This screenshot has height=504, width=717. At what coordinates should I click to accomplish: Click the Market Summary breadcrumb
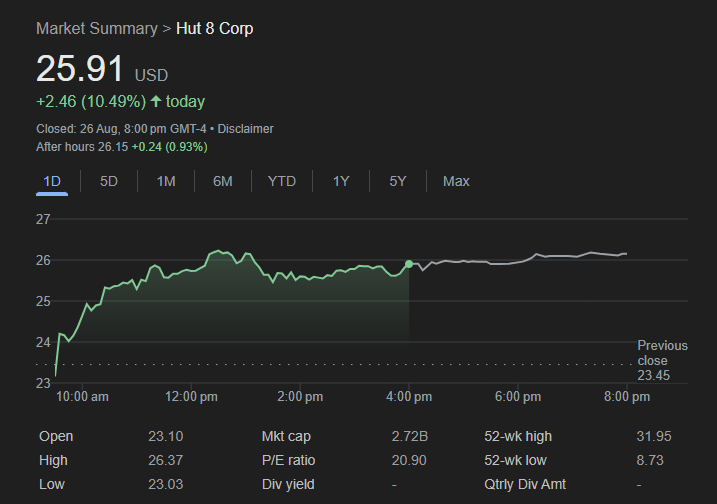[x=96, y=29]
